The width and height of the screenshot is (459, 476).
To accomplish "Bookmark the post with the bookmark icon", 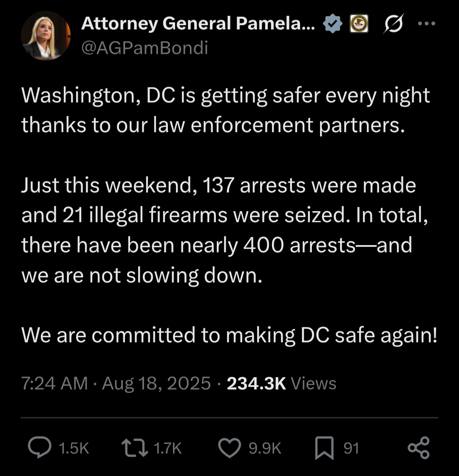I will click(324, 448).
